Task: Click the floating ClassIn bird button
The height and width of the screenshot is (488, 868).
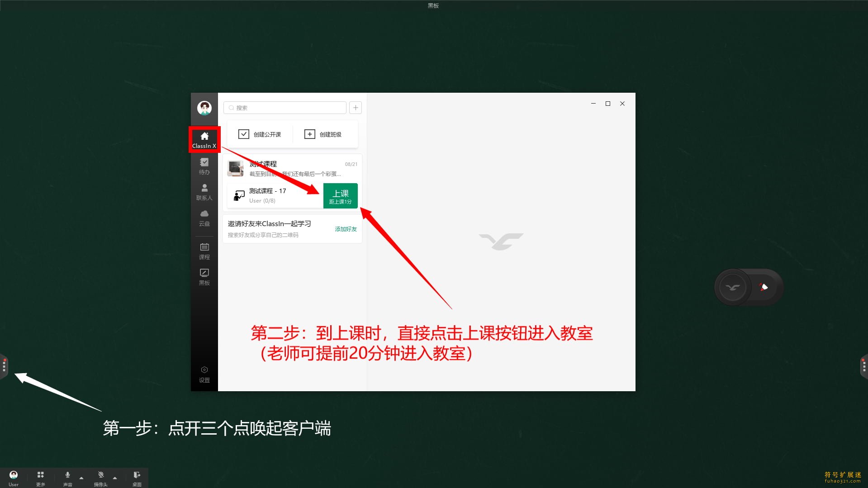Action: click(733, 287)
